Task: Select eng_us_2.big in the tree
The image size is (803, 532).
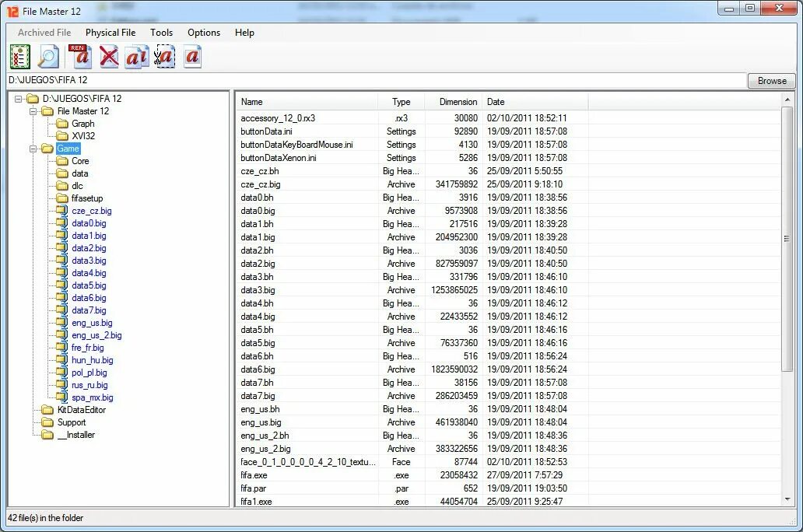Action: [96, 335]
